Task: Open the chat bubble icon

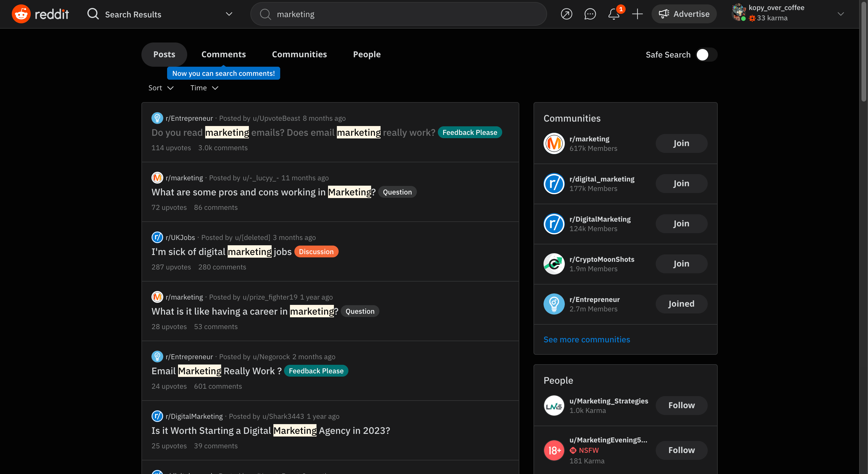Action: pyautogui.click(x=590, y=14)
